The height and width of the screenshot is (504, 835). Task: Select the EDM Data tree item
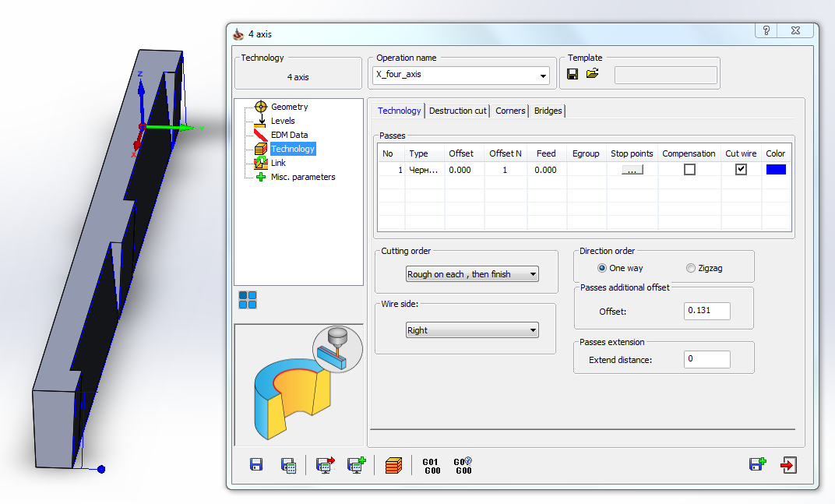click(x=289, y=135)
